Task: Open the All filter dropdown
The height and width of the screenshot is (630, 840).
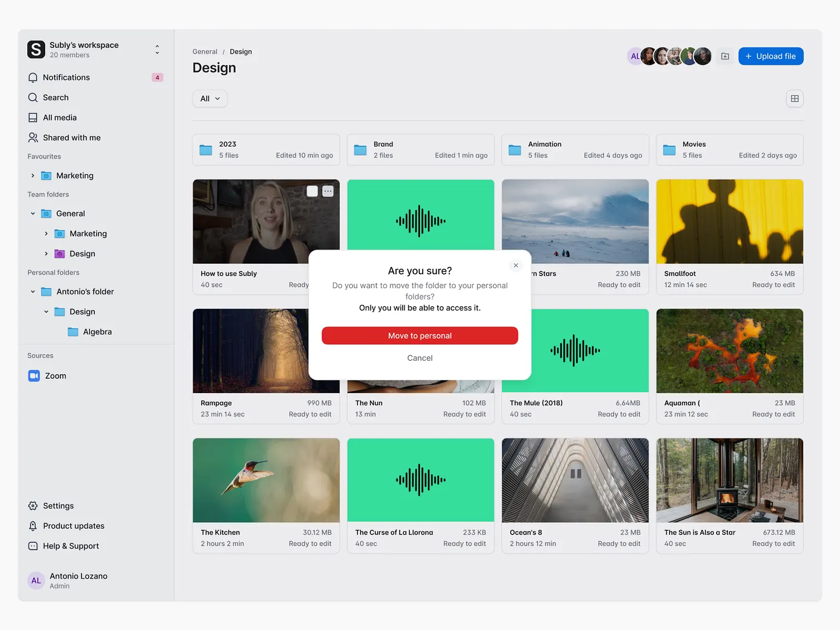Action: click(210, 99)
